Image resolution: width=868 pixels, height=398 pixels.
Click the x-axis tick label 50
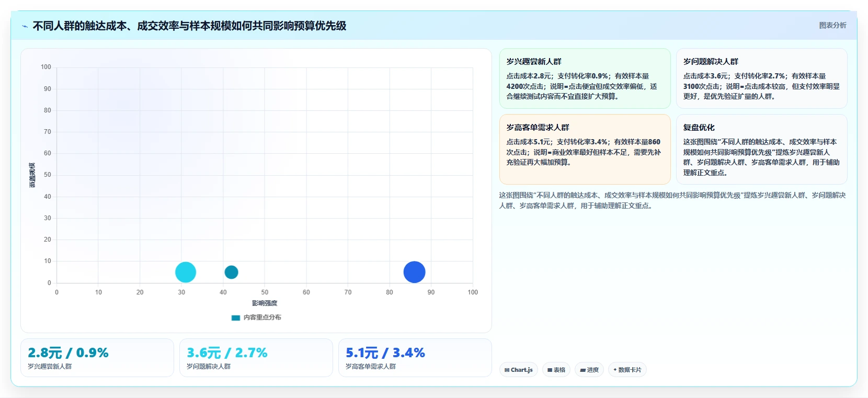click(265, 292)
